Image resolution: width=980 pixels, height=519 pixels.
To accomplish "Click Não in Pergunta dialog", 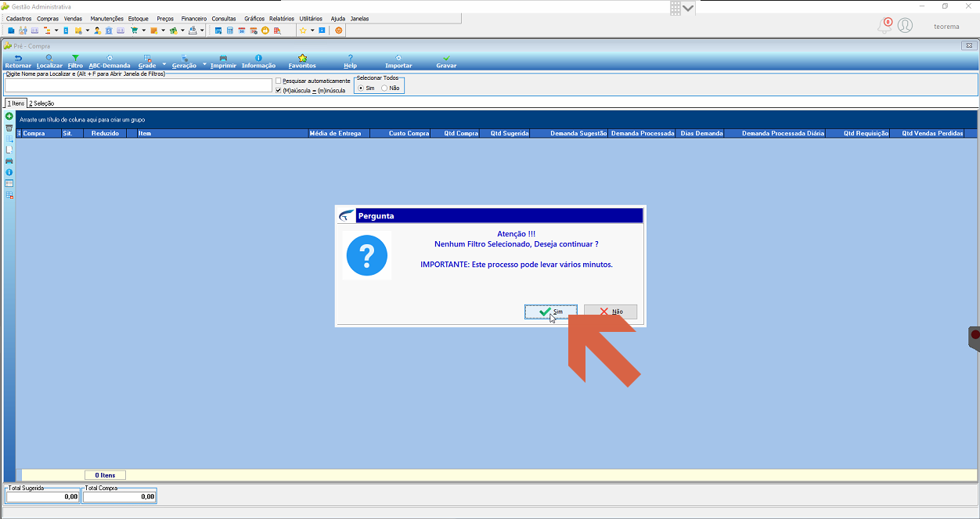I will (x=611, y=312).
